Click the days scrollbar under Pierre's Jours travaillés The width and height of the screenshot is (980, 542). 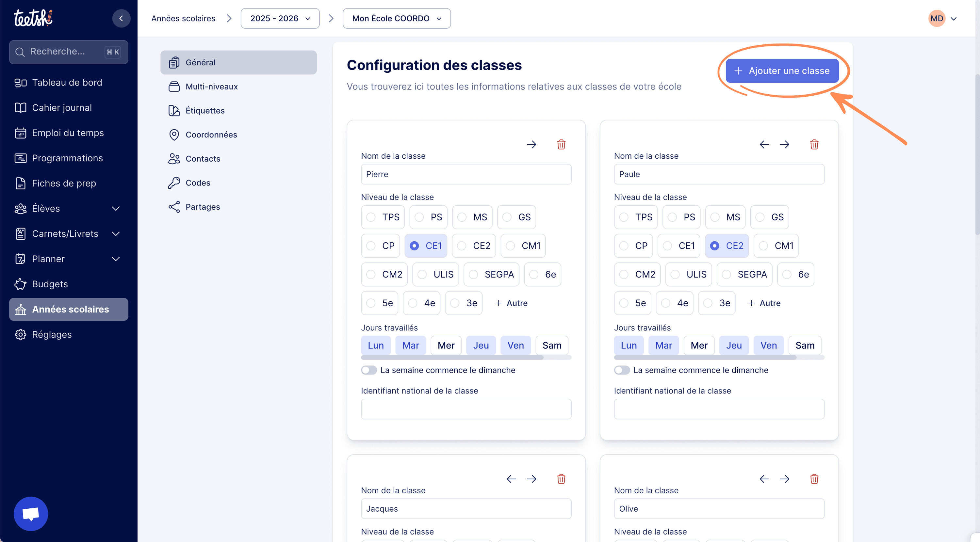coord(452,358)
